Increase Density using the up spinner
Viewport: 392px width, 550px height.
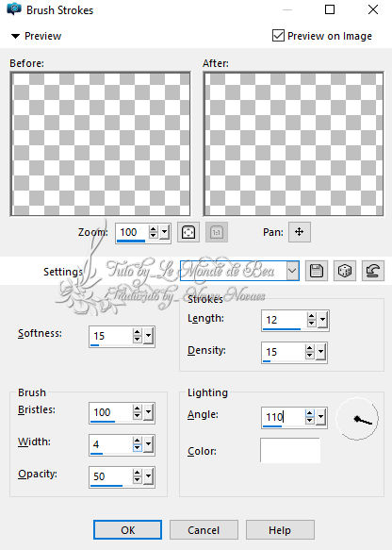coord(310,348)
